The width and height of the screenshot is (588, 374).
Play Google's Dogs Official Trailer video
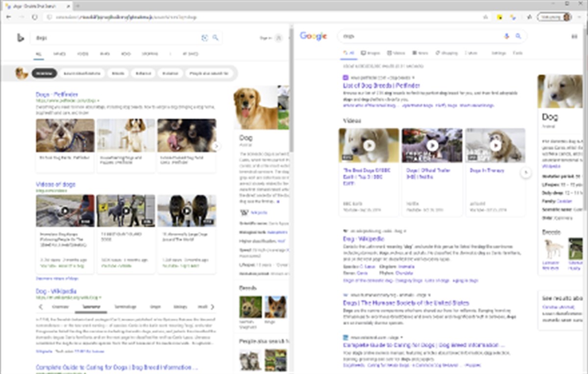(432, 145)
